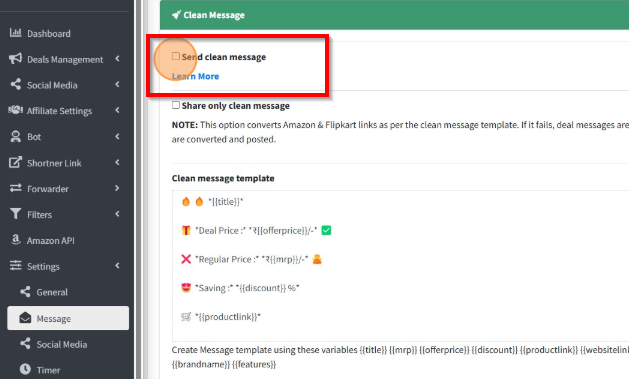
Task: Click the Settings sliders icon
Action: (x=16, y=265)
